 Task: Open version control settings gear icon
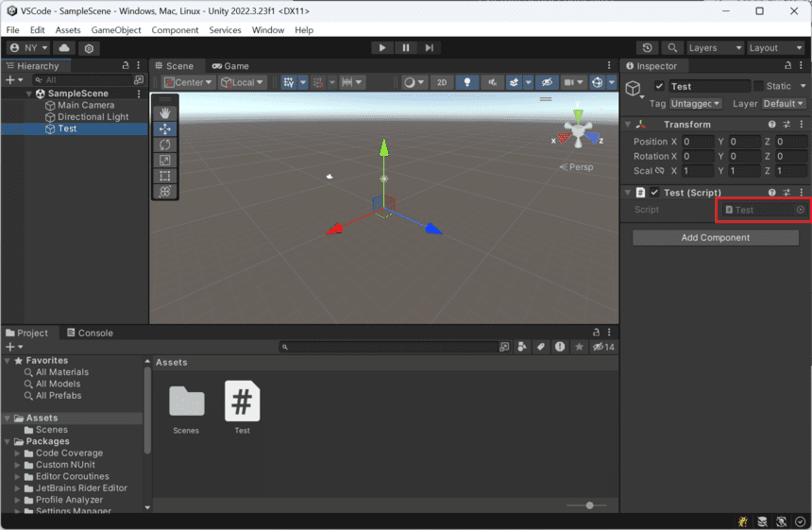point(89,48)
